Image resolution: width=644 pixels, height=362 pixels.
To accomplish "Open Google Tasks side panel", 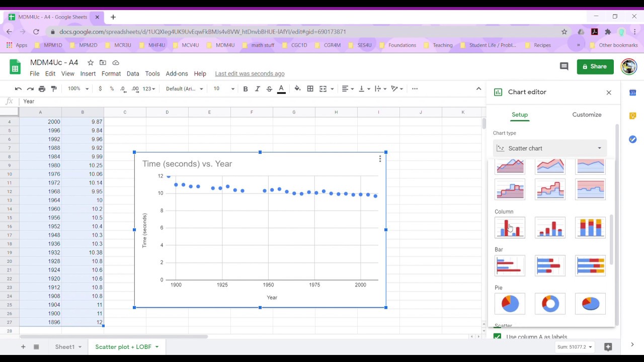I will coord(633,139).
